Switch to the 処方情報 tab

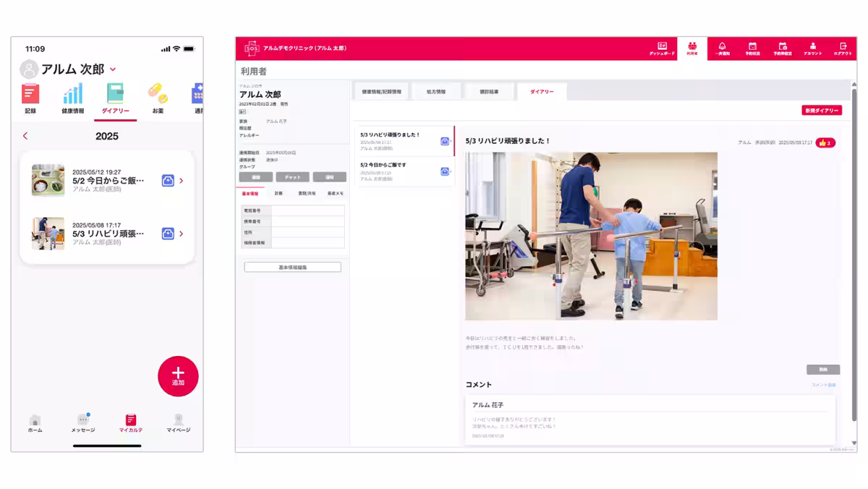tap(436, 92)
